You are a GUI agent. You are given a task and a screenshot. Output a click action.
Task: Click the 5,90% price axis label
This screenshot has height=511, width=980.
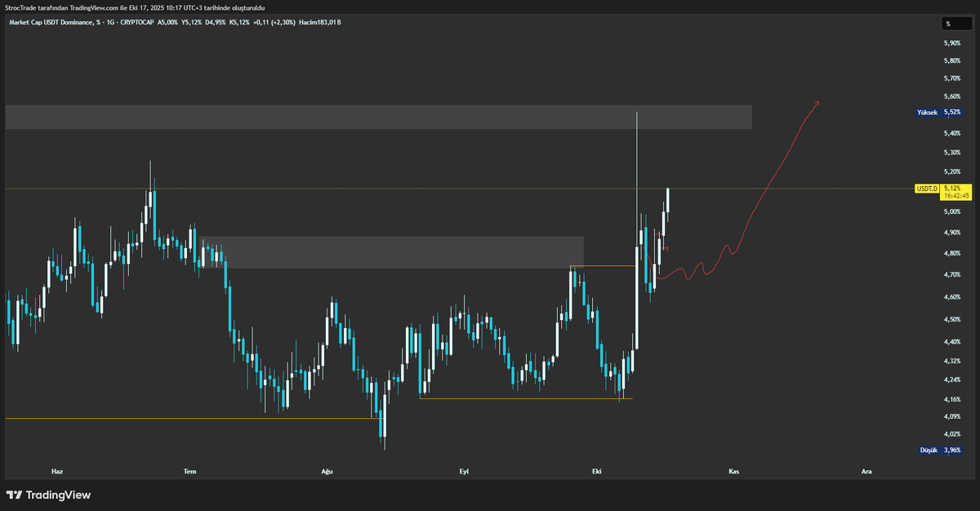pos(952,43)
